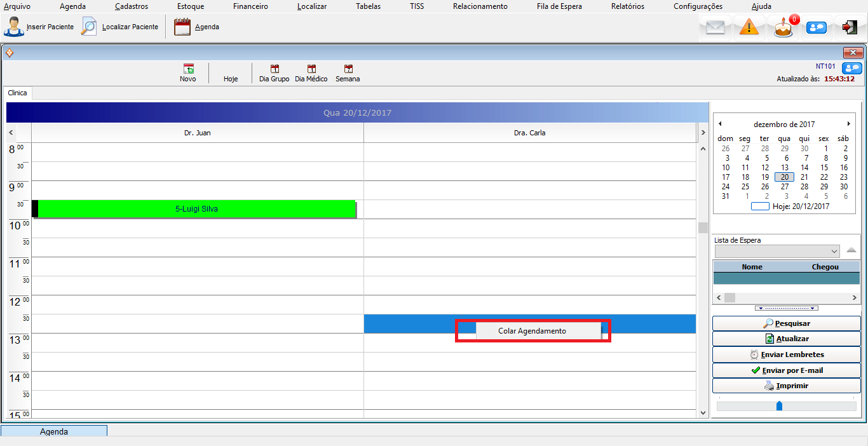The width and height of the screenshot is (868, 446).
Task: Open the Agenda calendar icon in toolbar
Action: pos(182,27)
